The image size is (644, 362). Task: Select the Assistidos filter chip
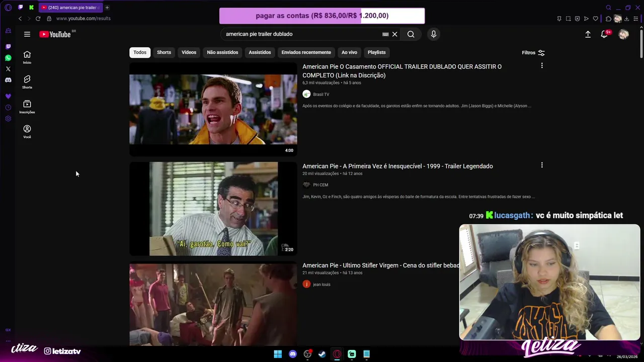click(260, 52)
